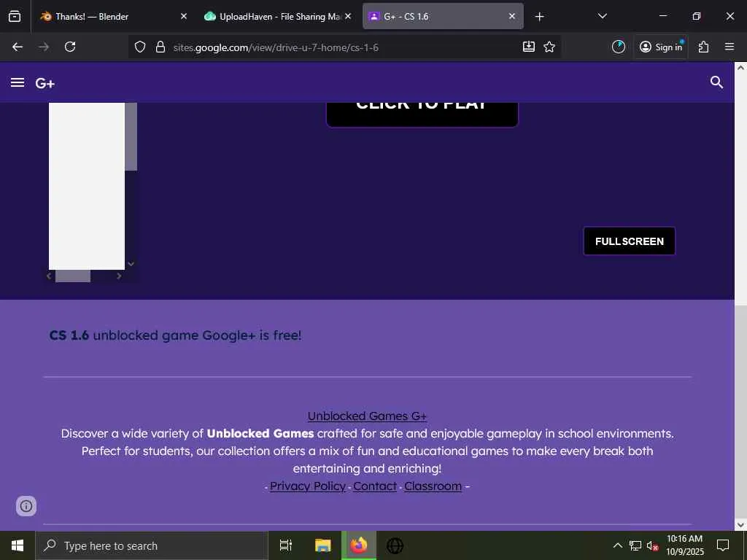The width and height of the screenshot is (747, 560).
Task: Click the muted volume tray icon
Action: click(x=652, y=545)
